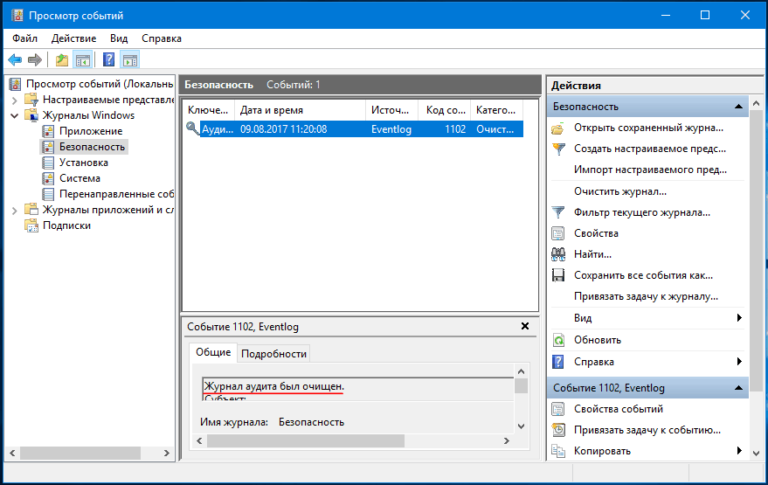Viewport: 768px width, 485px height.
Task: Click the Обновить refresh icon
Action: [x=558, y=340]
